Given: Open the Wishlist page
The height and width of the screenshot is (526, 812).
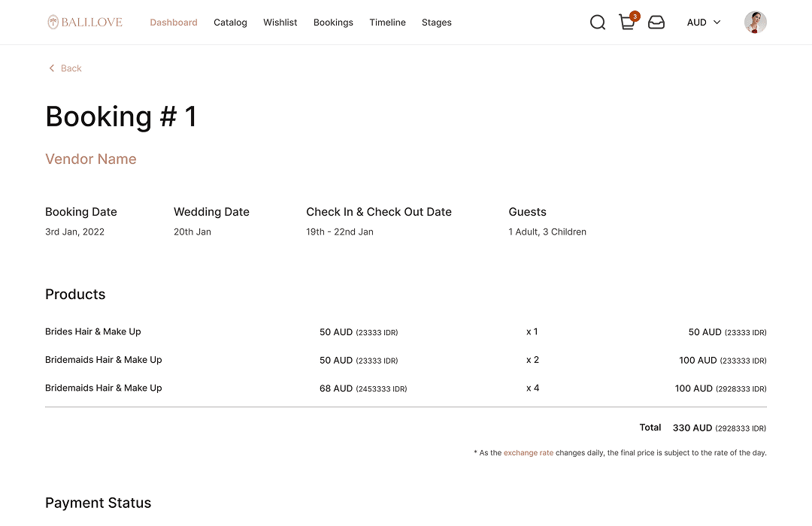Looking at the screenshot, I should [x=280, y=23].
